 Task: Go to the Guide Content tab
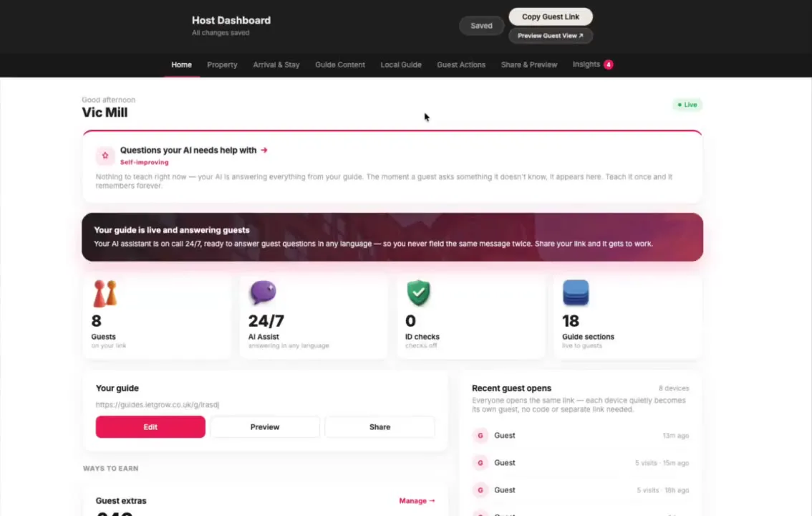[x=339, y=64]
